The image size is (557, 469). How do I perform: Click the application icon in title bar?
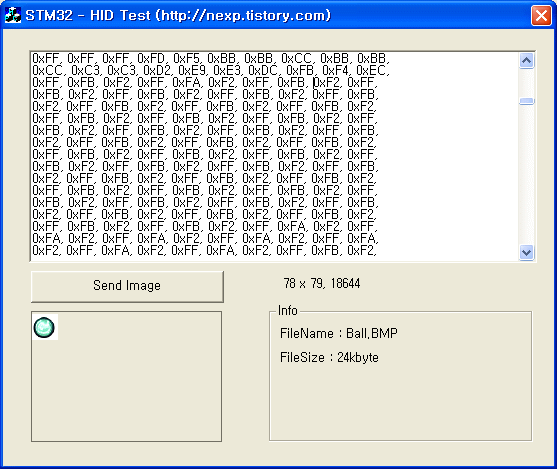[13, 15]
